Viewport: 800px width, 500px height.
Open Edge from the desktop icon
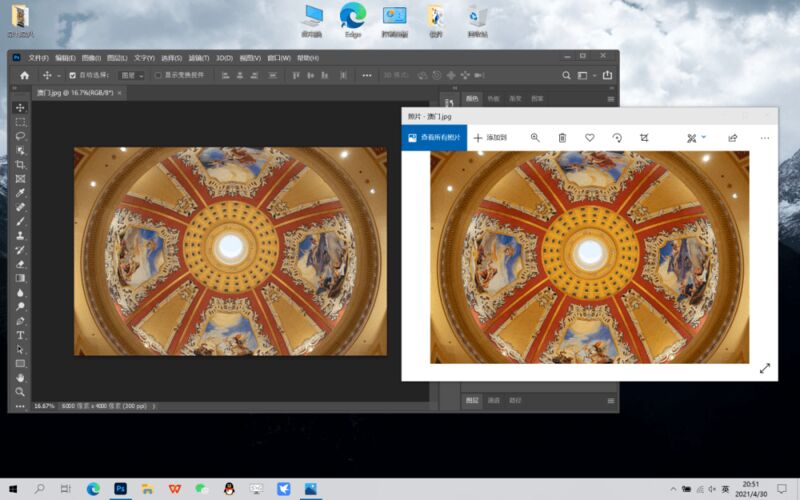353,20
